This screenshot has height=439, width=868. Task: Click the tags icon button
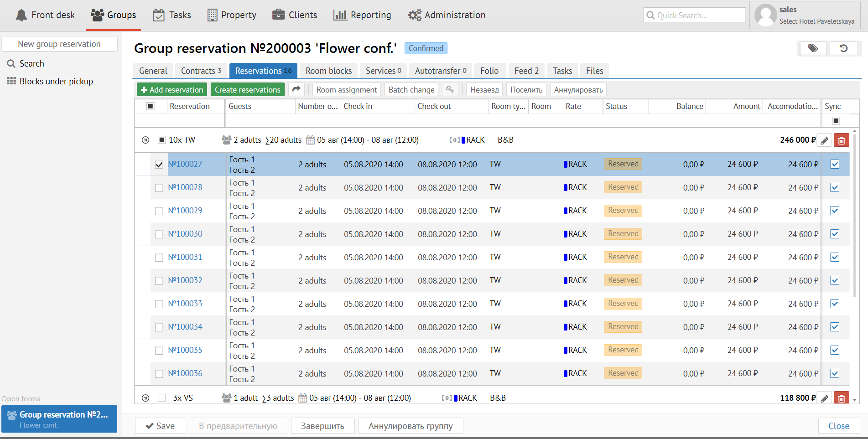coord(812,48)
